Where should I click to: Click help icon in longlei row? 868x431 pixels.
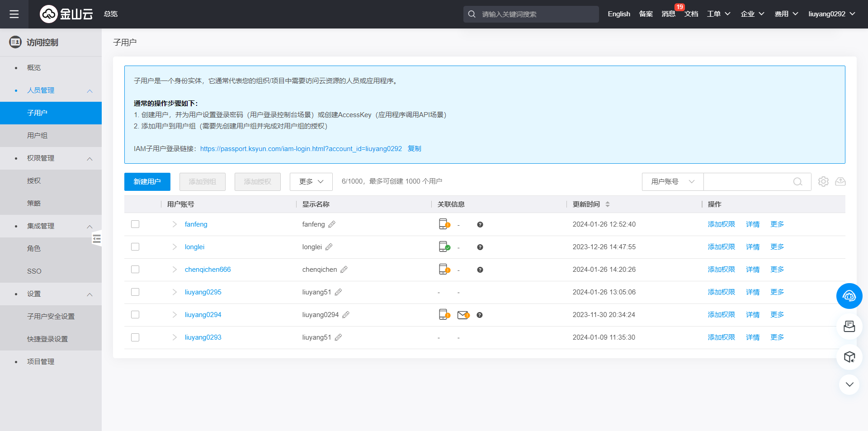(480, 247)
